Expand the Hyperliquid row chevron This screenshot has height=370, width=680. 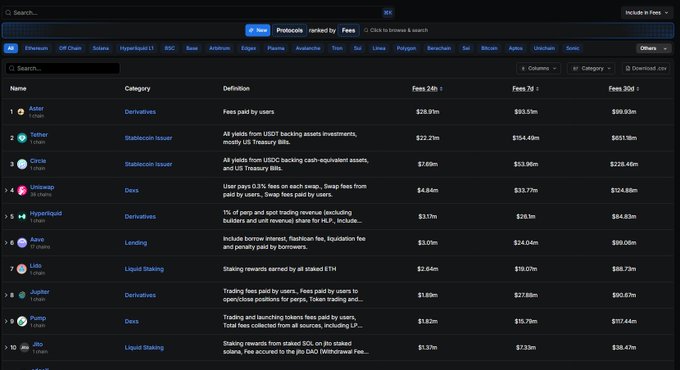(6, 216)
